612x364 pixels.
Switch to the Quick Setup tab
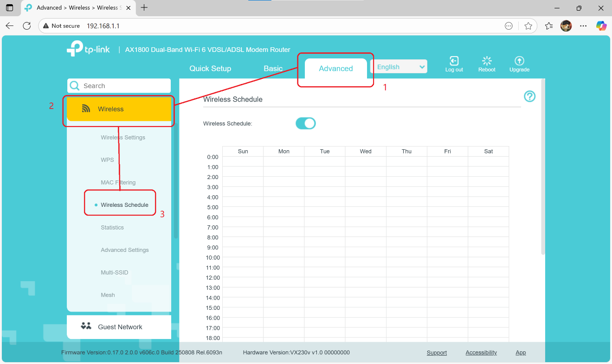coord(210,69)
